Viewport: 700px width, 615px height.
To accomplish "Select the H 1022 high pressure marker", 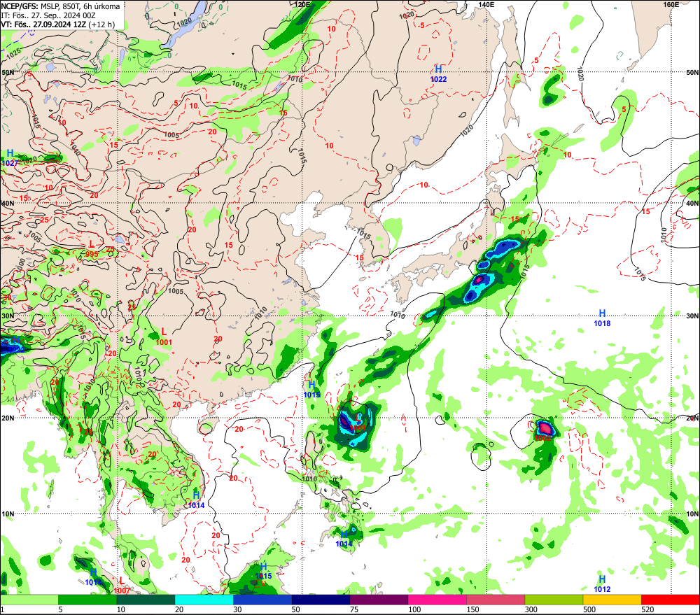I will coord(438,73).
